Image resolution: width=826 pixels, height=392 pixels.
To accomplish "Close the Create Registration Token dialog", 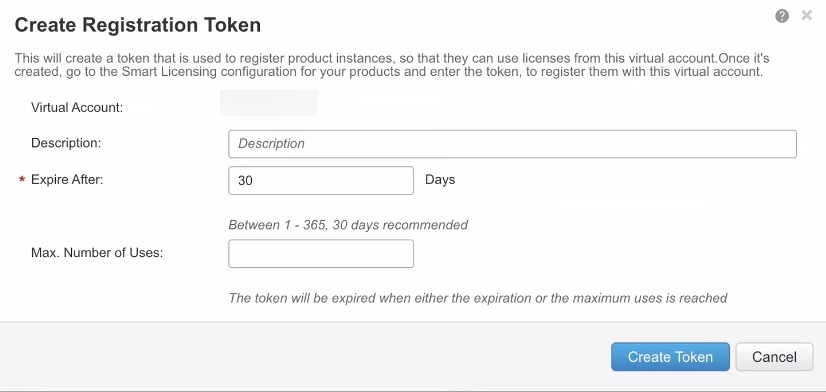I will point(807,16).
